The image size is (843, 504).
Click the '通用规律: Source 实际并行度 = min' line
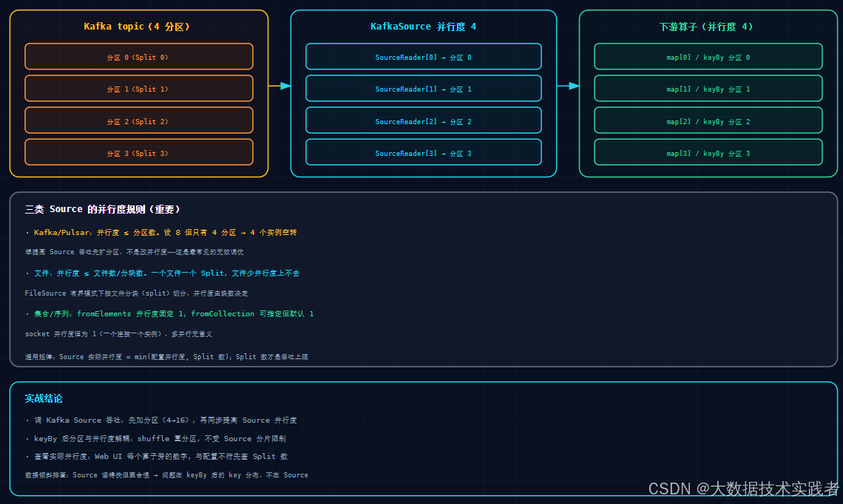pos(166,357)
